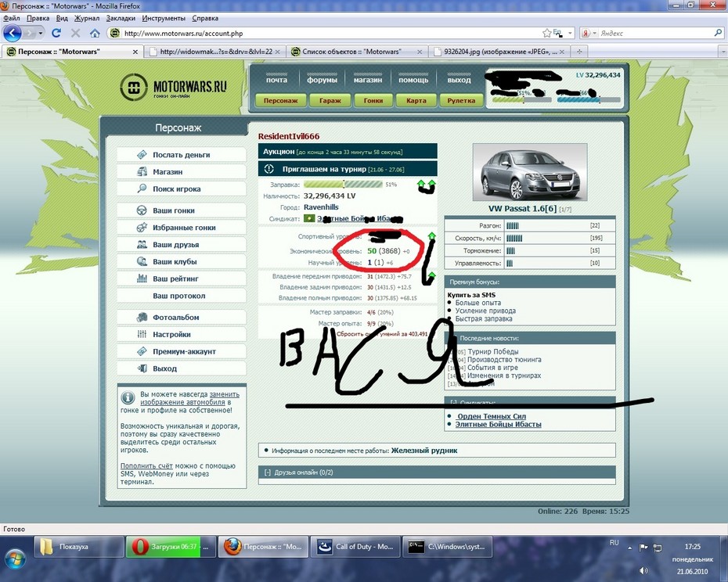Collapse the 'Друзья онлайн (0/2)' section
The width and height of the screenshot is (728, 582).
pyautogui.click(x=268, y=472)
